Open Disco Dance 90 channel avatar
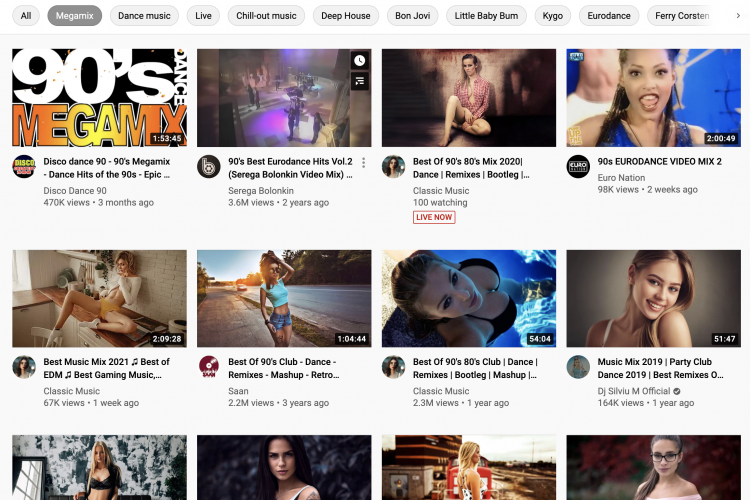This screenshot has width=750, height=500. click(x=24, y=167)
